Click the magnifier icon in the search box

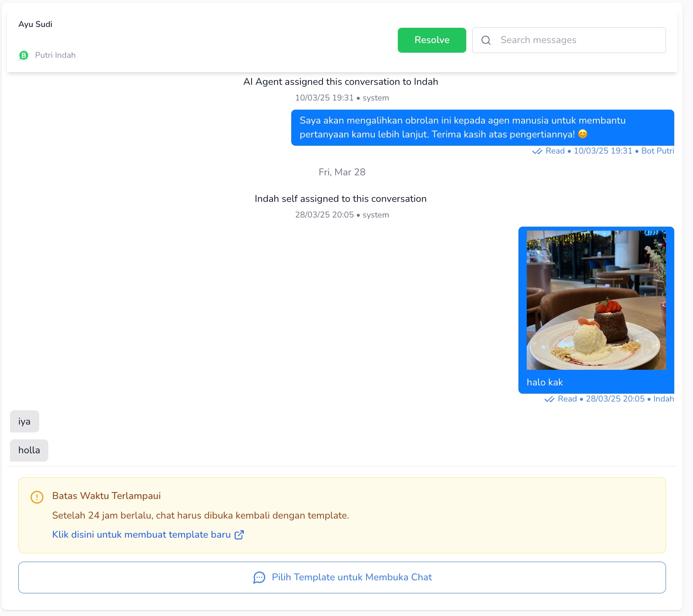486,40
